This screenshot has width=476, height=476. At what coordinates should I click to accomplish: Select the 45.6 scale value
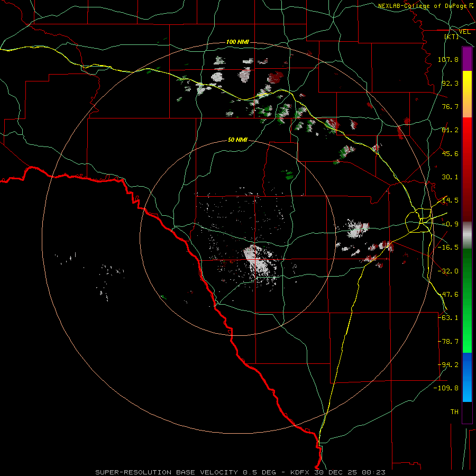pos(450,153)
